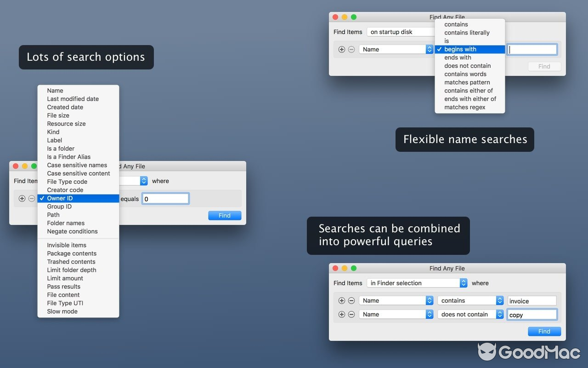588x368 pixels.
Task: Open the 'does not contain' comparison dropdown
Action: 469,314
